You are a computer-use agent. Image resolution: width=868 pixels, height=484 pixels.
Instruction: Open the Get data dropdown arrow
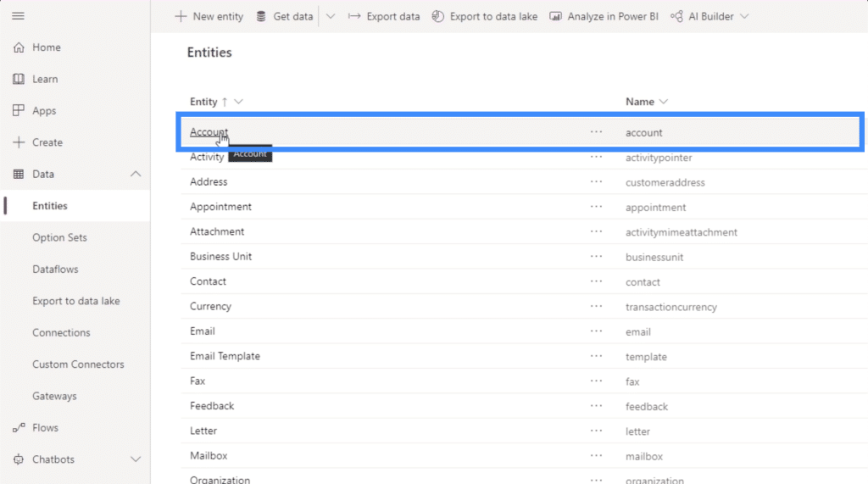[x=331, y=17]
